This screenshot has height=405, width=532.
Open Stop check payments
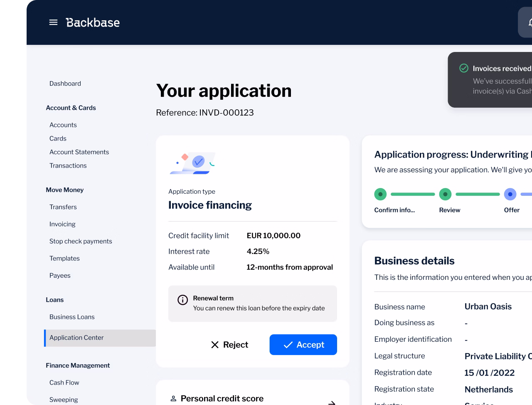coord(81,241)
